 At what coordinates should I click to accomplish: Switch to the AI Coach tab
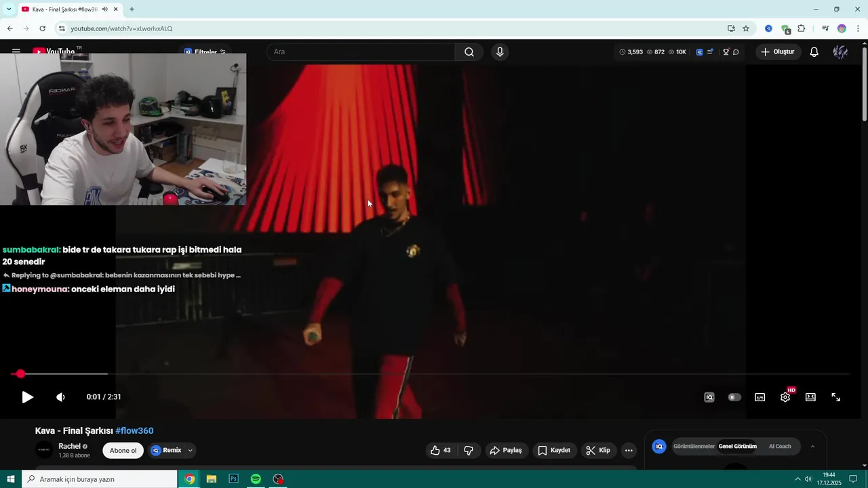click(780, 447)
